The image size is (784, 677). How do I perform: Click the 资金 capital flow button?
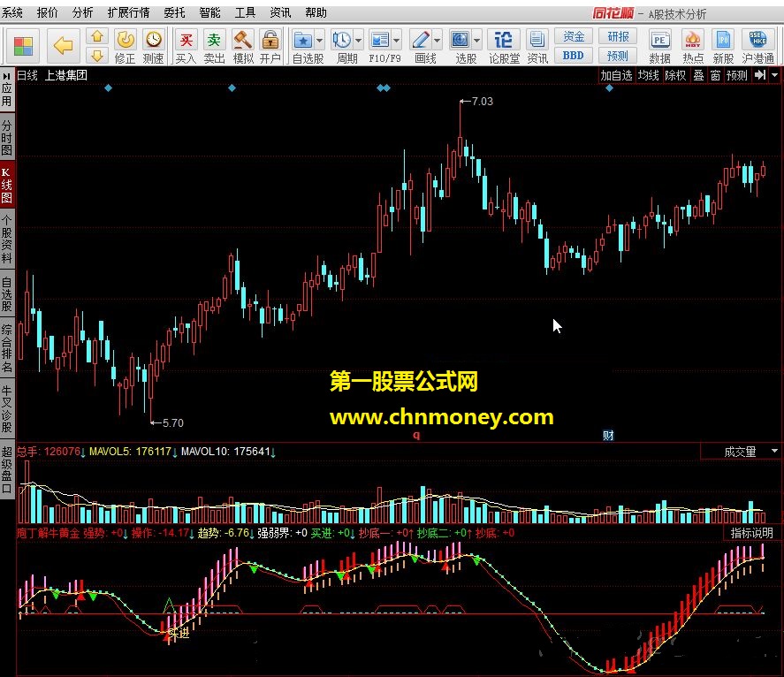click(574, 36)
